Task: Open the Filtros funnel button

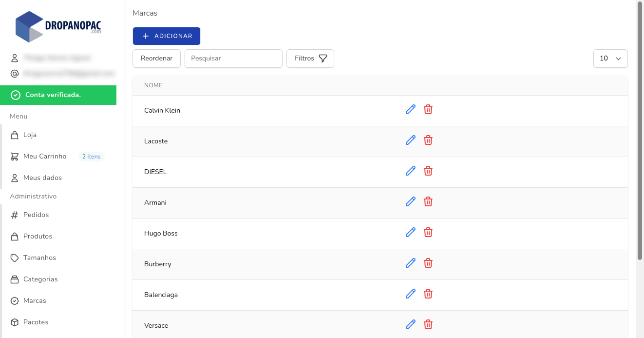Action: coord(310,58)
